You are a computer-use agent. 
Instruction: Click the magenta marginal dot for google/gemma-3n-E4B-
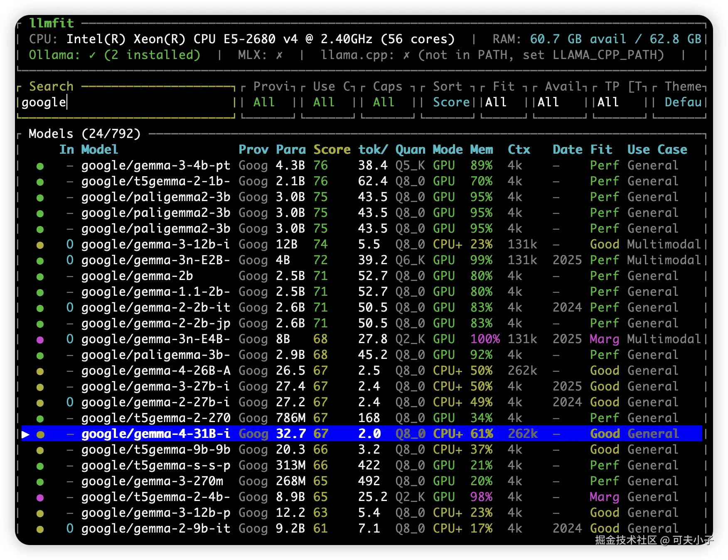pos(40,340)
